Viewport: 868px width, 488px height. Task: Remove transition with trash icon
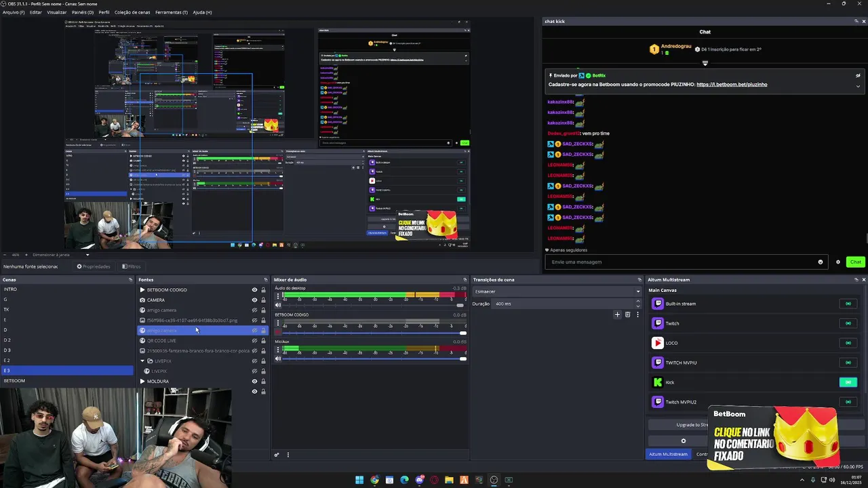627,314
